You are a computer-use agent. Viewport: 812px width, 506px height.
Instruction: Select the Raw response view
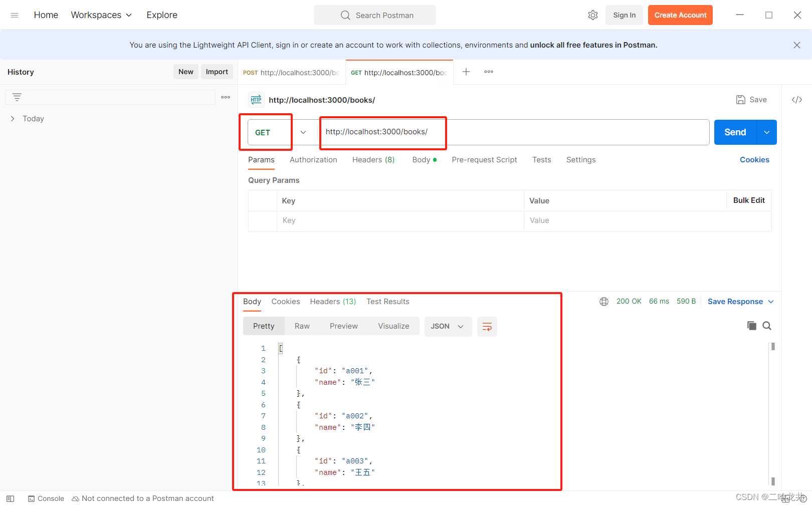pyautogui.click(x=302, y=326)
